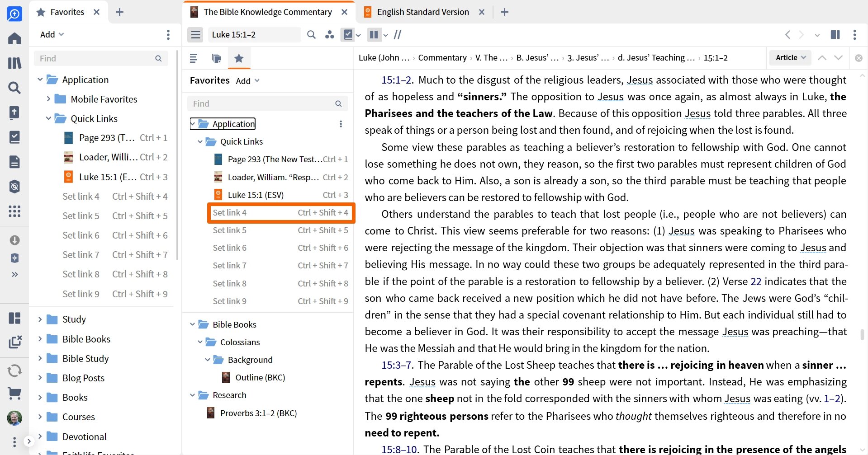This screenshot has width=868, height=455.
Task: Expand the Study folder
Action: (40, 319)
